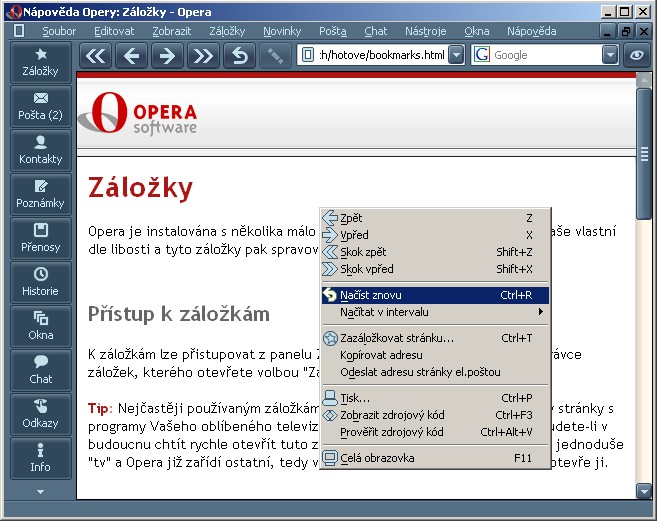Open the Editovat menu
This screenshot has height=521, width=657.
[114, 31]
